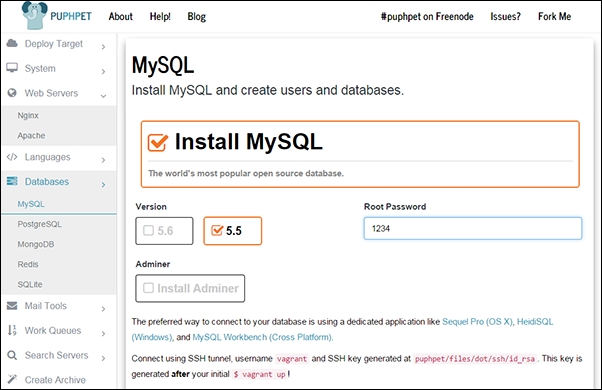The width and height of the screenshot is (602, 390).
Task: Open the Languages section label
Action: 48,157
